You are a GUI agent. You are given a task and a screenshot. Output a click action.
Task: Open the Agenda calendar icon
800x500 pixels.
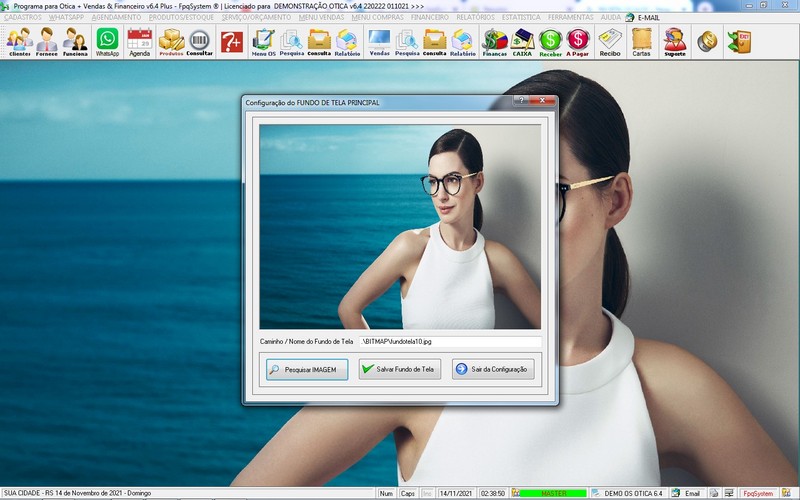(139, 42)
